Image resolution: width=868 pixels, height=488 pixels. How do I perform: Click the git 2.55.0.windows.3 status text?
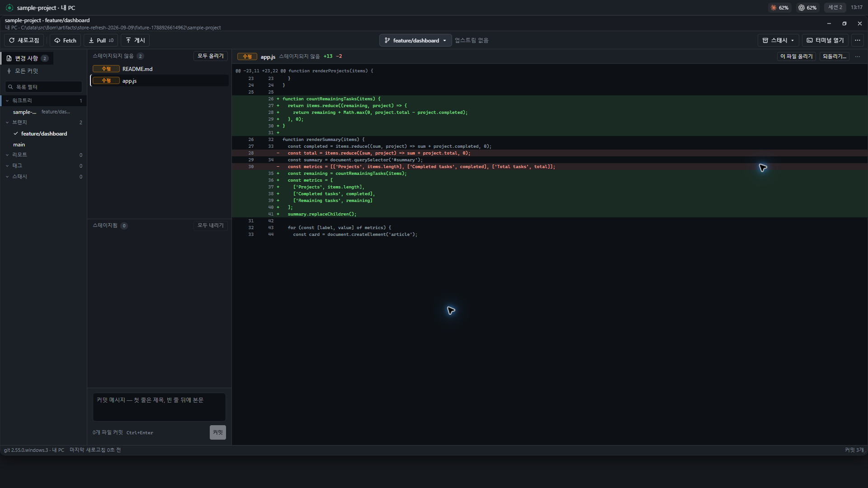click(26, 450)
